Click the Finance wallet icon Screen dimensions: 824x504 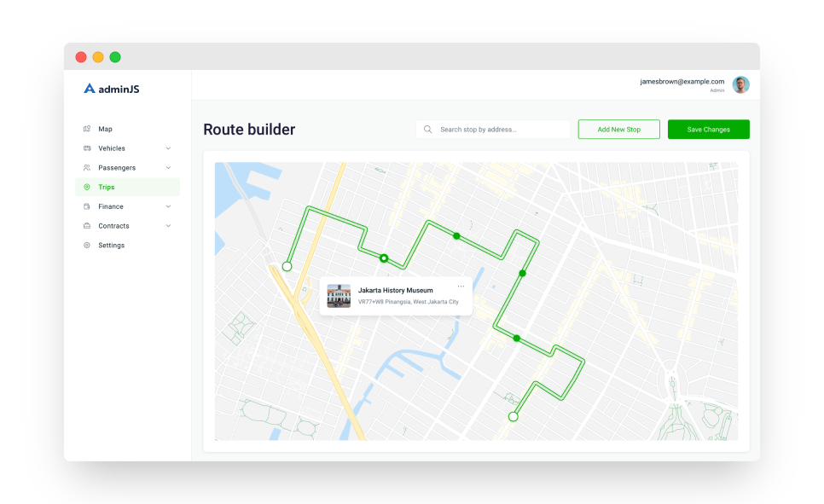click(87, 206)
